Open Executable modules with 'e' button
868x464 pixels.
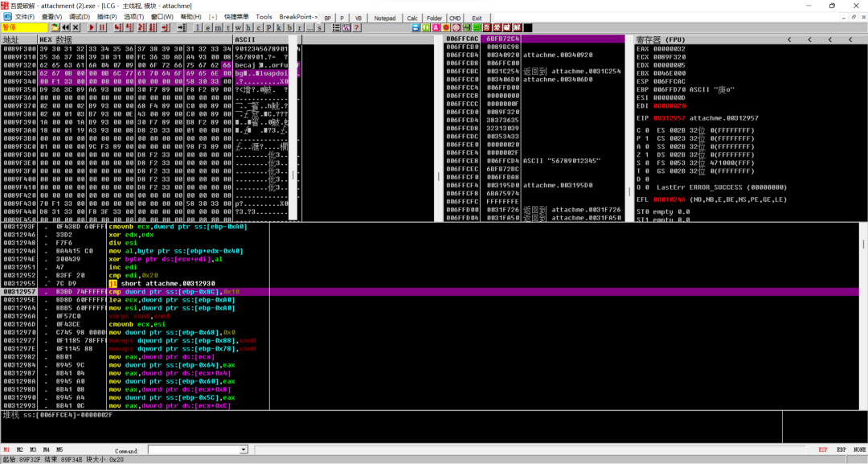208,27
